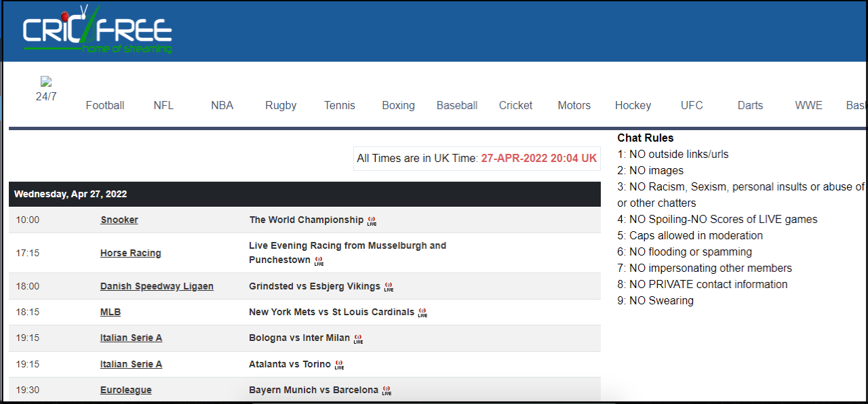Click rule 4: NO Spoiling scores
Viewport: 868px width, 404px height.
(x=717, y=219)
